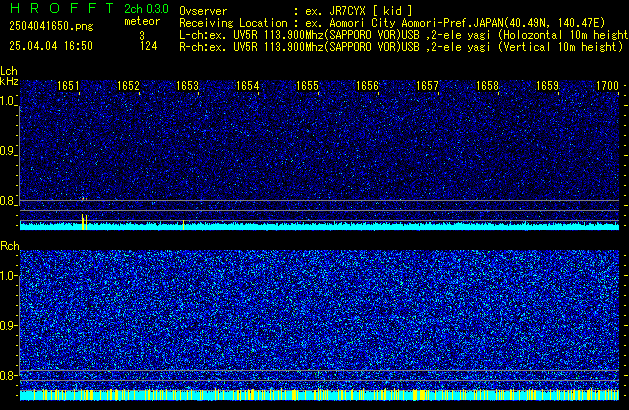This screenshot has height=410, width=629.
Task: Click the R-ch receiver description line
Action: 401,47
